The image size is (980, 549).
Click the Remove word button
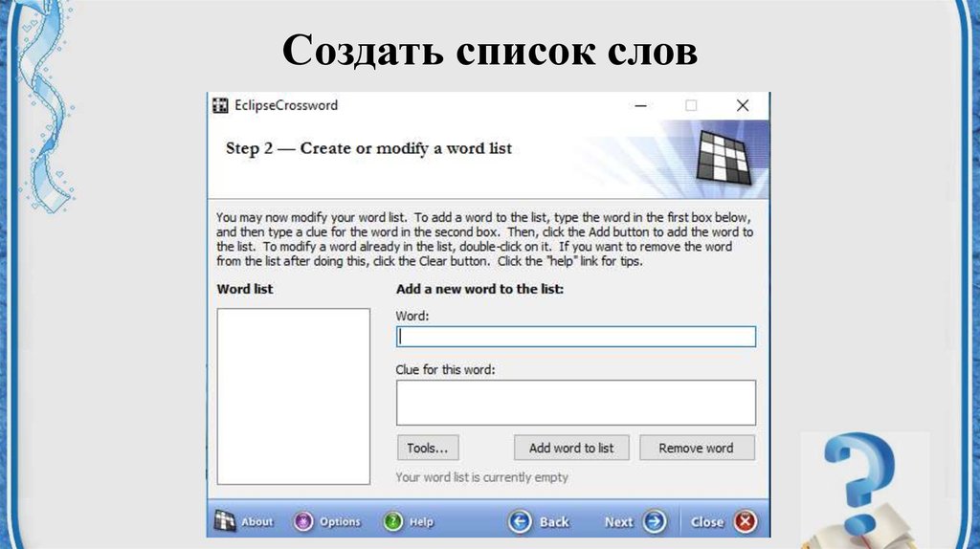coord(697,448)
